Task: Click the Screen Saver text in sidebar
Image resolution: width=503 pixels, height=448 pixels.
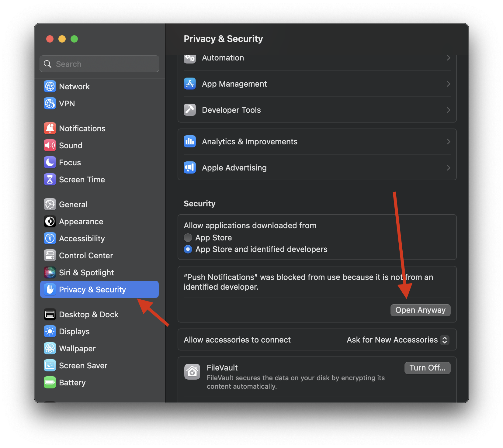Action: 83,366
